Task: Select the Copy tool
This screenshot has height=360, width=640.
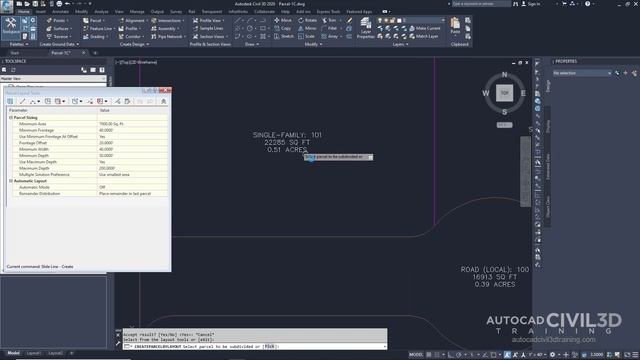Action: point(282,29)
